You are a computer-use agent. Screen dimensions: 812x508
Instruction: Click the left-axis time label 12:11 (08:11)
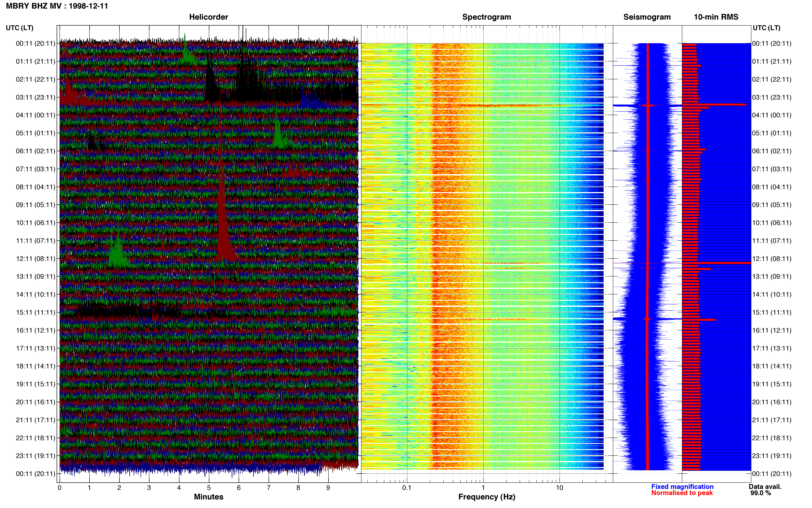pos(35,259)
